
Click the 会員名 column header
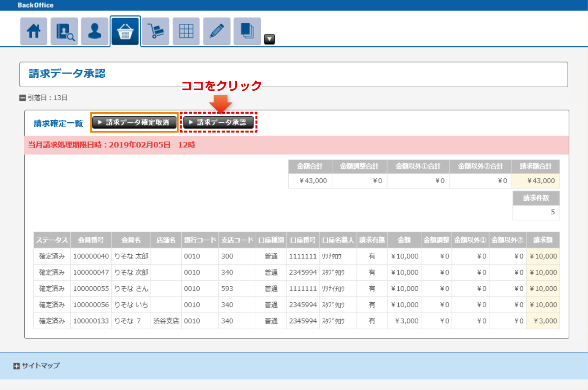(x=131, y=240)
